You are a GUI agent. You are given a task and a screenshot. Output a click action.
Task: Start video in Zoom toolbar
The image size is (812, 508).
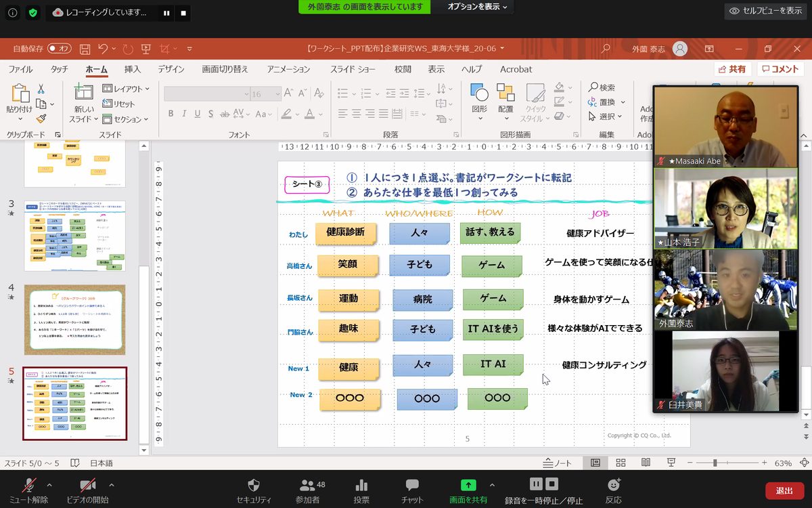(87, 485)
